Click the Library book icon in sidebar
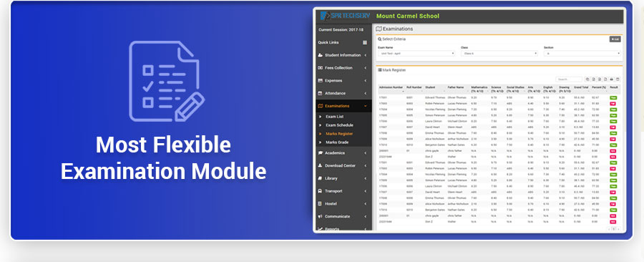 (321, 178)
